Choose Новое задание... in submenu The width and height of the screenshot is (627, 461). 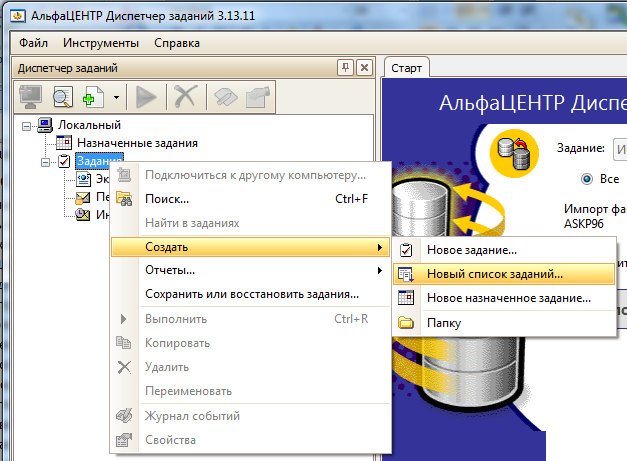[x=504, y=250]
